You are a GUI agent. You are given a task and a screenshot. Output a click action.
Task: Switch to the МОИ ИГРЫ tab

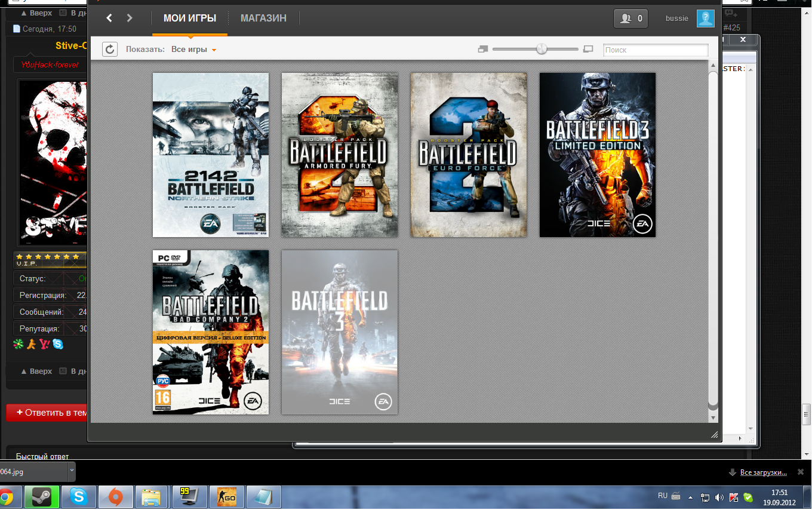click(190, 19)
